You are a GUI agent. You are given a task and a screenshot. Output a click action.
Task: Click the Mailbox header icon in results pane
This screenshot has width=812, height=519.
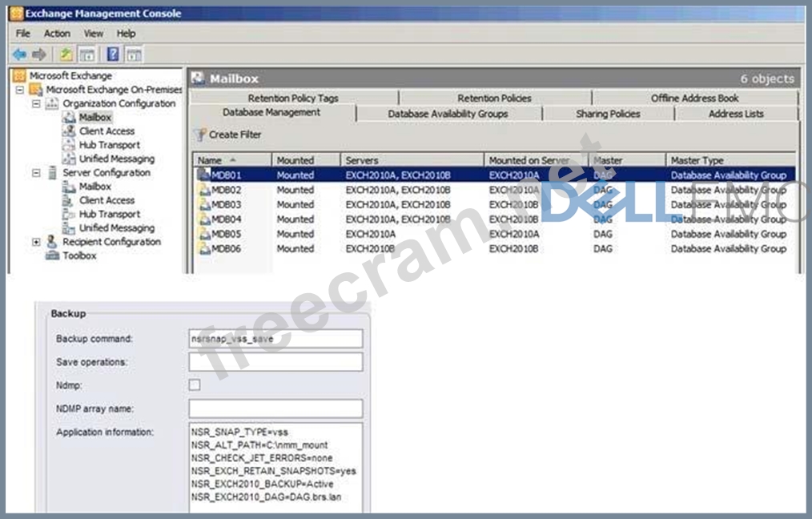coord(198,78)
